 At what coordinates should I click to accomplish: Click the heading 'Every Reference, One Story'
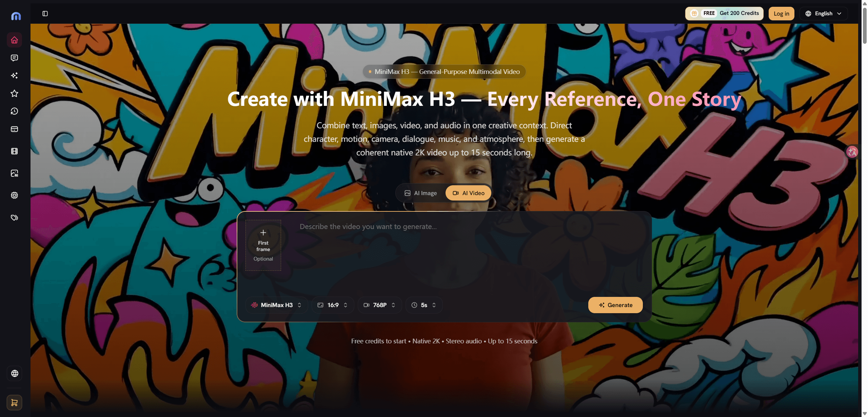614,99
